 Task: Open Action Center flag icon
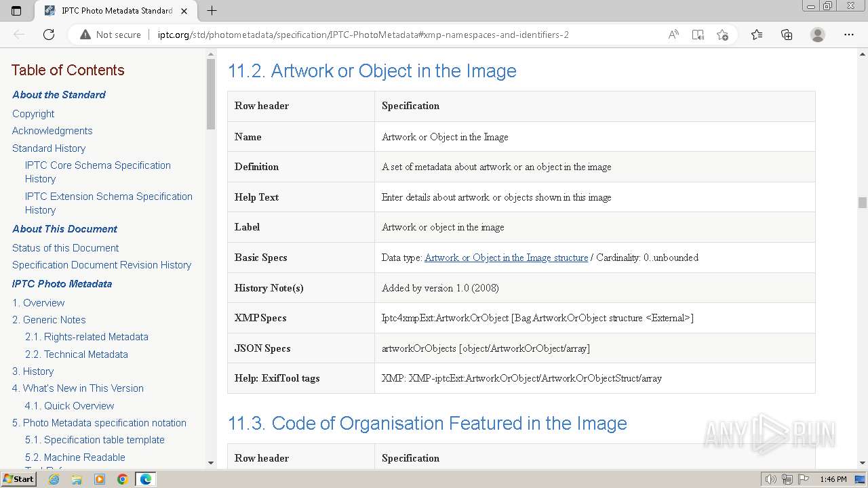pyautogui.click(x=803, y=479)
